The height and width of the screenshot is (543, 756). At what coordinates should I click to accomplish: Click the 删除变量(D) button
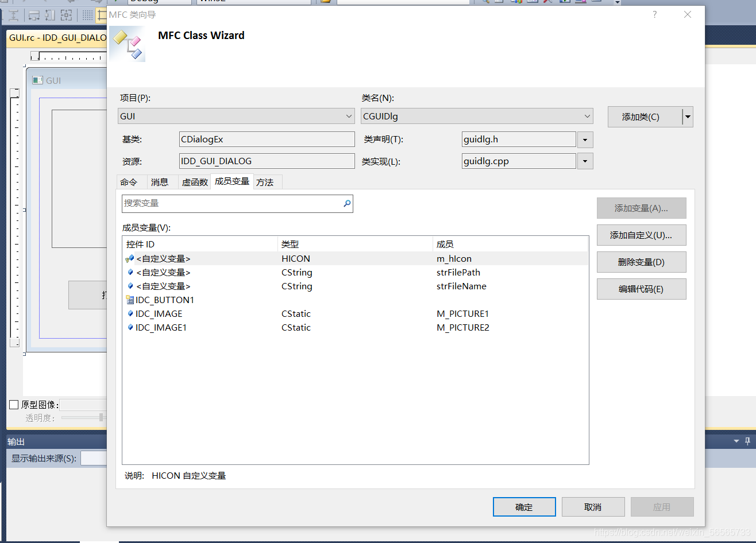tap(642, 262)
